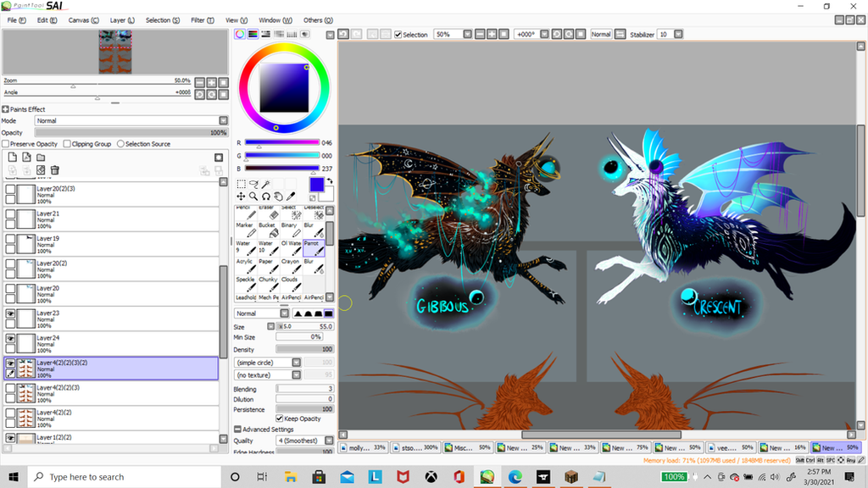Open the rotation angle dropdown
The height and width of the screenshot is (488, 868).
click(545, 34)
